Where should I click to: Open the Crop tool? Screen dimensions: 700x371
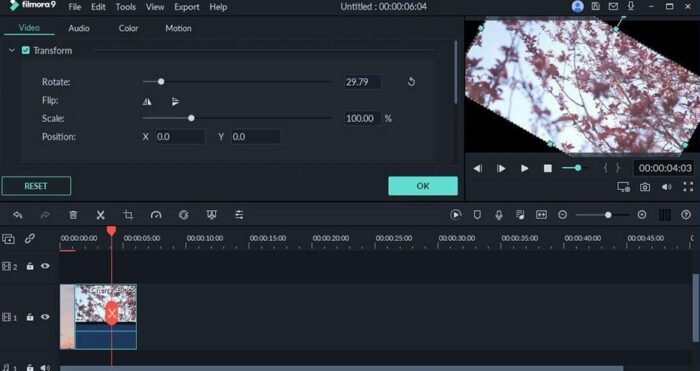[128, 215]
